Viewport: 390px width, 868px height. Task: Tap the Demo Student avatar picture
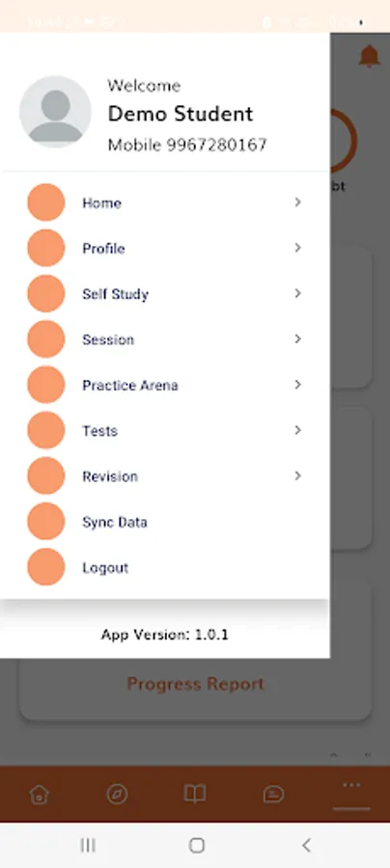55,112
